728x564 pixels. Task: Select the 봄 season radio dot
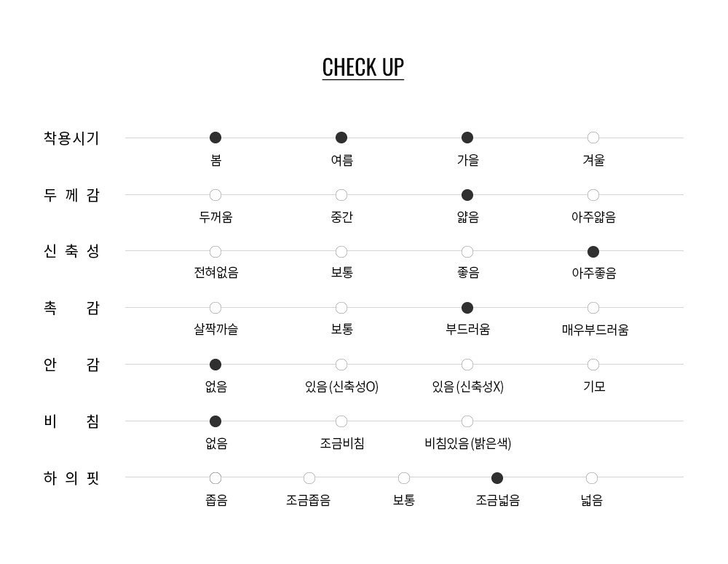[215, 138]
